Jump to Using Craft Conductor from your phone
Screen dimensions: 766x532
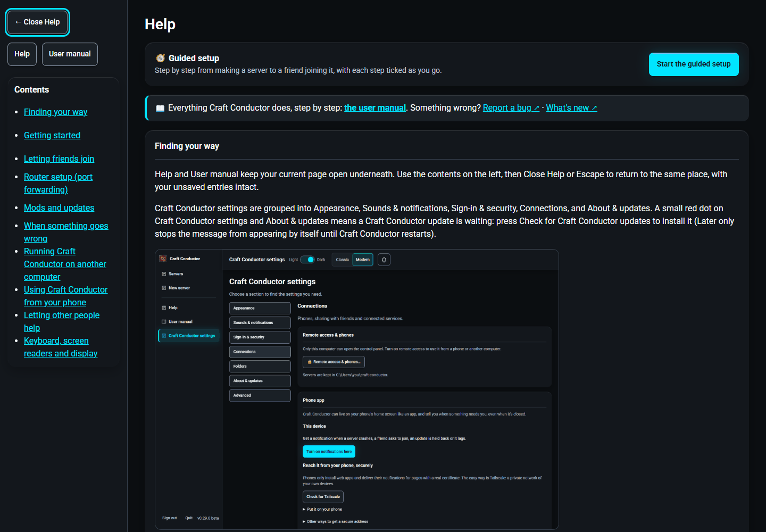65,296
